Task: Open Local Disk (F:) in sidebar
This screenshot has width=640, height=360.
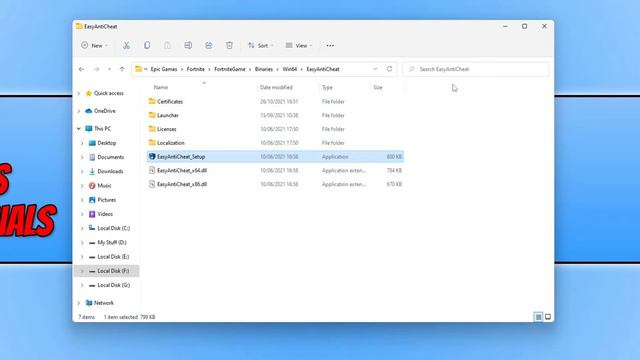Action: (113, 271)
